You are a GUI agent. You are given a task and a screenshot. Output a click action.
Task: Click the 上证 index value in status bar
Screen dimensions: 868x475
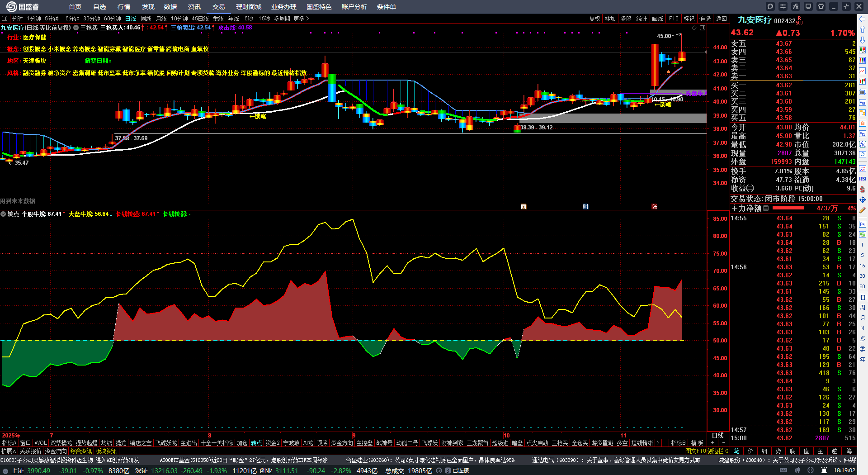(39, 470)
